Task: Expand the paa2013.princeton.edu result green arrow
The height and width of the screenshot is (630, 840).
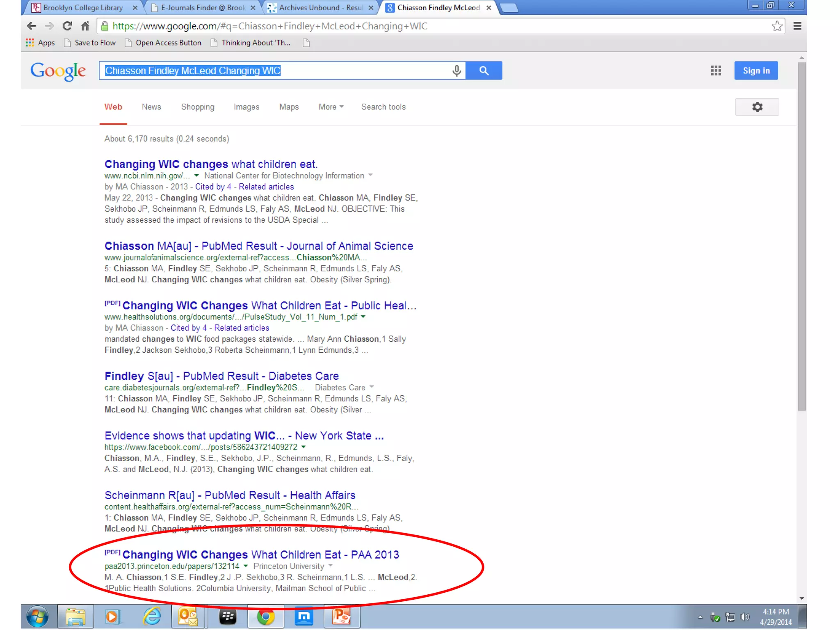Action: pos(246,566)
